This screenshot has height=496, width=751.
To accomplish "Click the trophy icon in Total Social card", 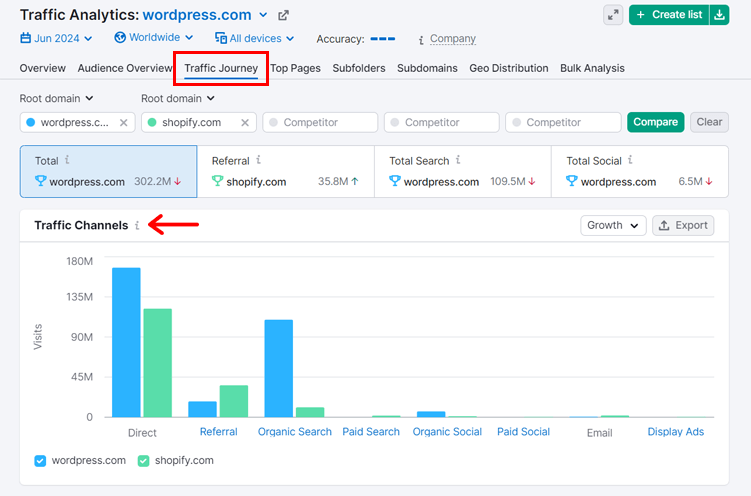I will tap(571, 181).
